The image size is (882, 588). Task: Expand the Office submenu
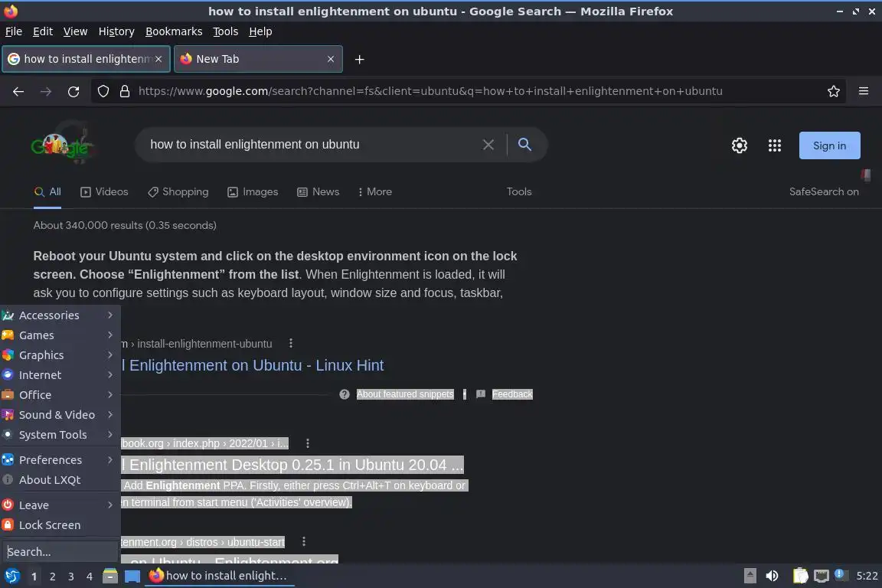[60, 395]
